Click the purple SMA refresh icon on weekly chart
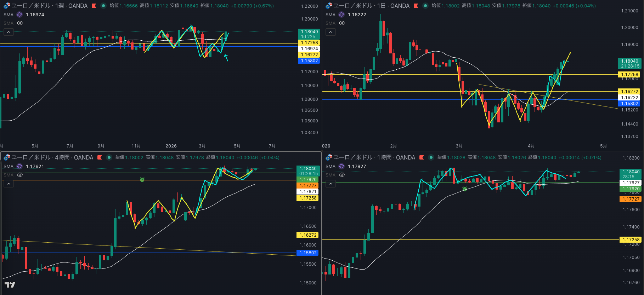 [x=19, y=15]
